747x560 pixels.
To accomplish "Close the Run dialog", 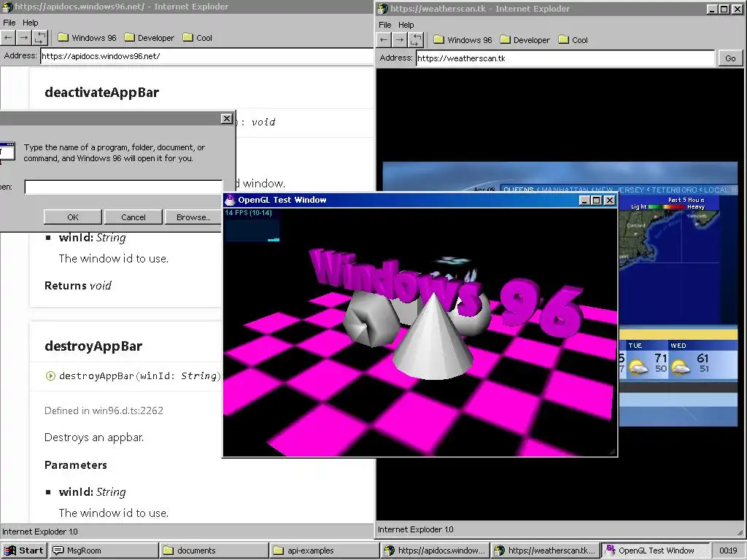I will 227,119.
